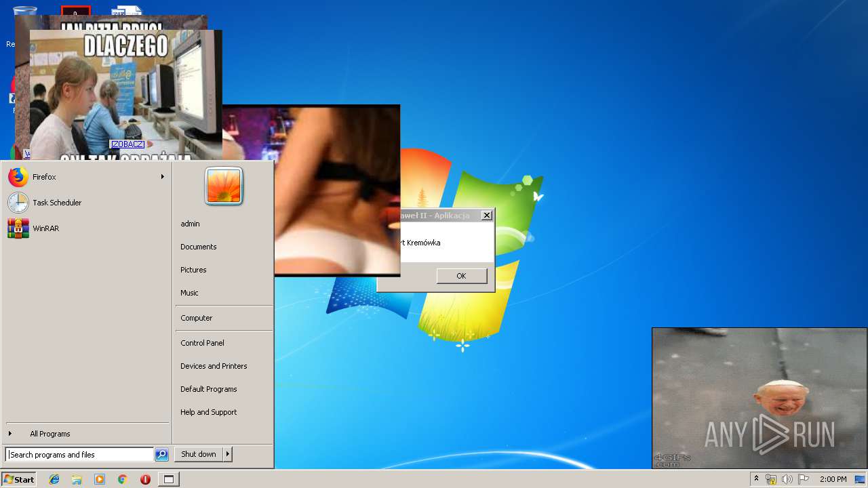This screenshot has width=868, height=488.
Task: Click the 2:00 PM clock
Action: pos(833,479)
